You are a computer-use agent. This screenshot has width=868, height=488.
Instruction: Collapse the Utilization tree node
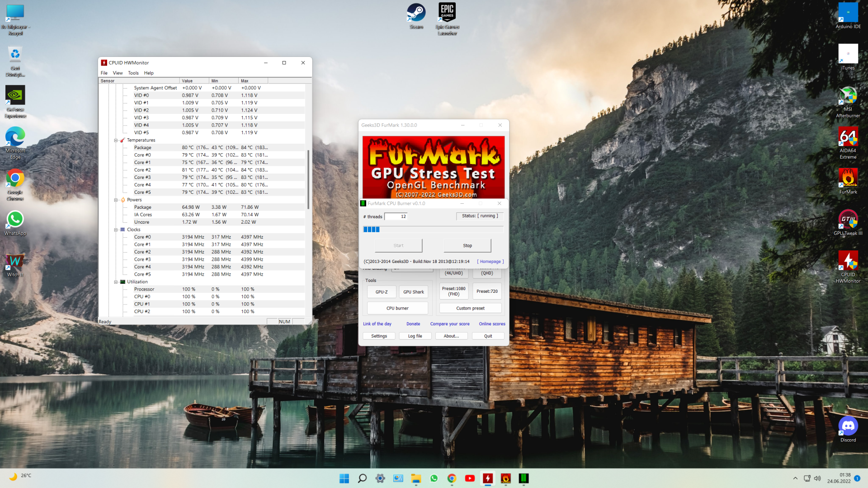point(116,282)
